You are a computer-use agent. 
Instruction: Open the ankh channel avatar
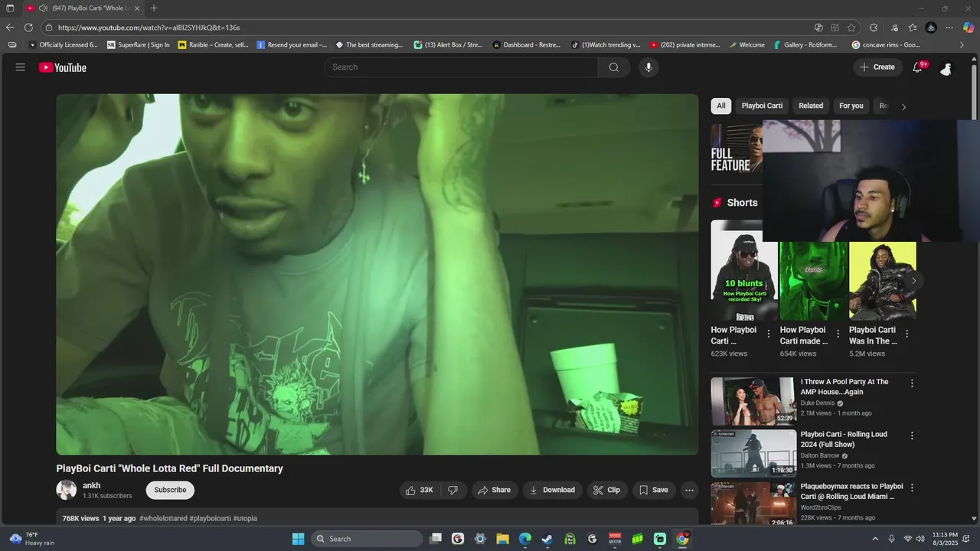67,490
